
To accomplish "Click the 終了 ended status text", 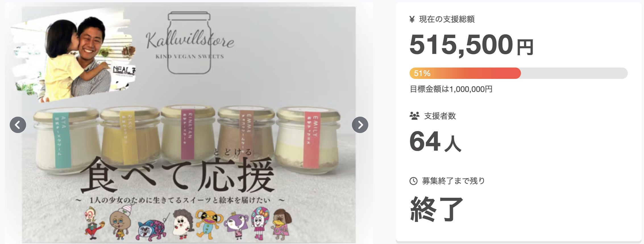I will (x=437, y=209).
